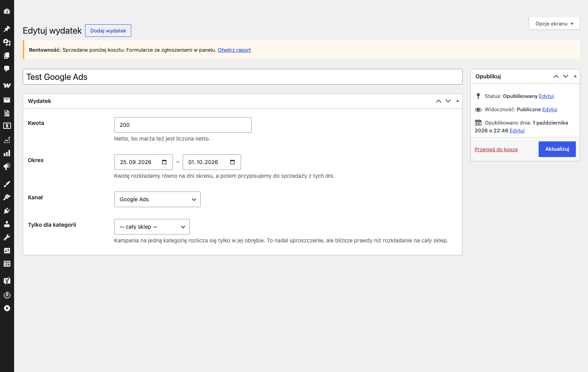Image resolution: width=588 pixels, height=372 pixels.
Task: Toggle the Wydatek panel collapse triangle
Action: coord(457,101)
